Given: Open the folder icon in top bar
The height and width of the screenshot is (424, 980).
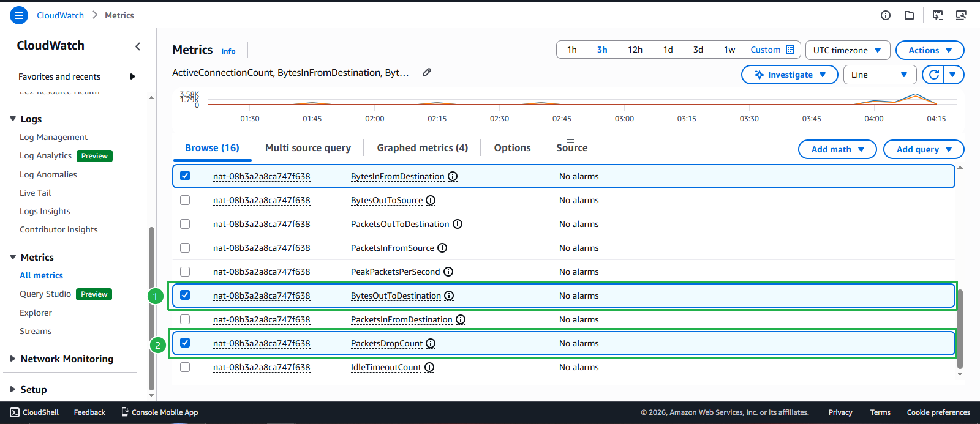Looking at the screenshot, I should (x=910, y=15).
